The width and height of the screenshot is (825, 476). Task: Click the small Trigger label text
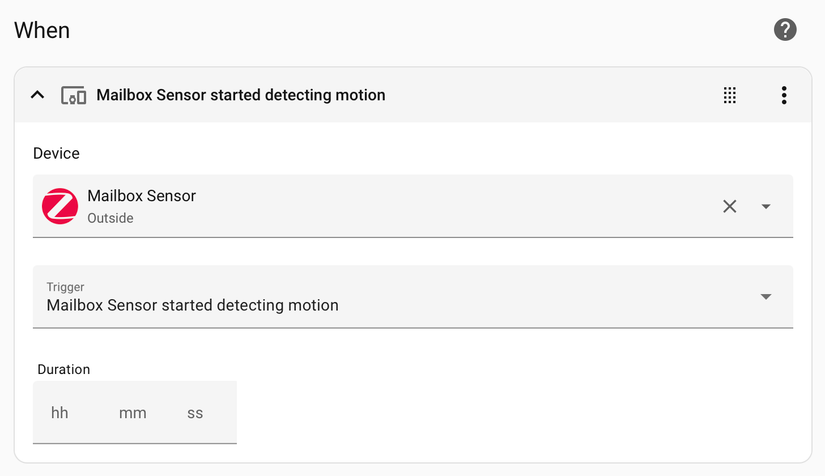click(x=65, y=287)
